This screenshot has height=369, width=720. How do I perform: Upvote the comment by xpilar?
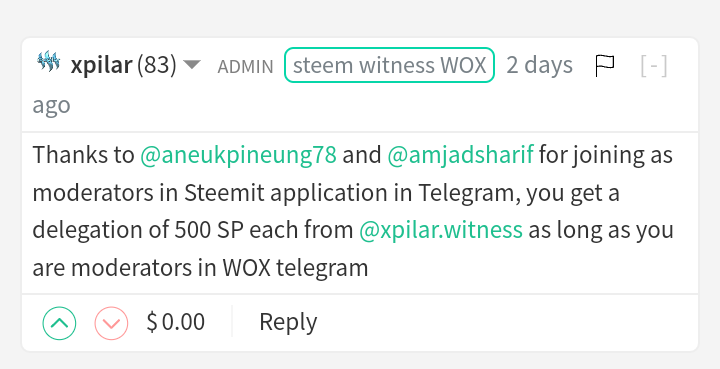[59, 323]
